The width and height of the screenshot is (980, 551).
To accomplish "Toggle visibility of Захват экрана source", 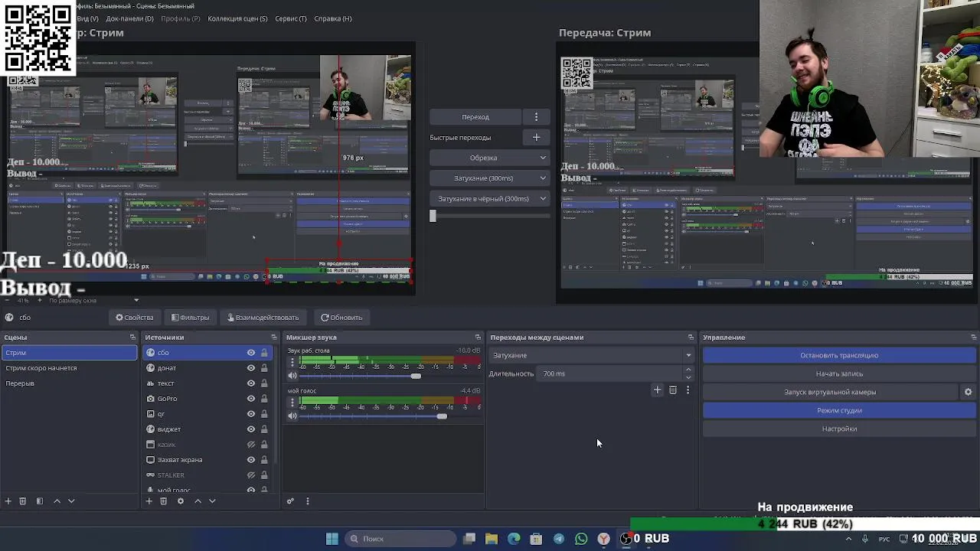I will coord(250,460).
